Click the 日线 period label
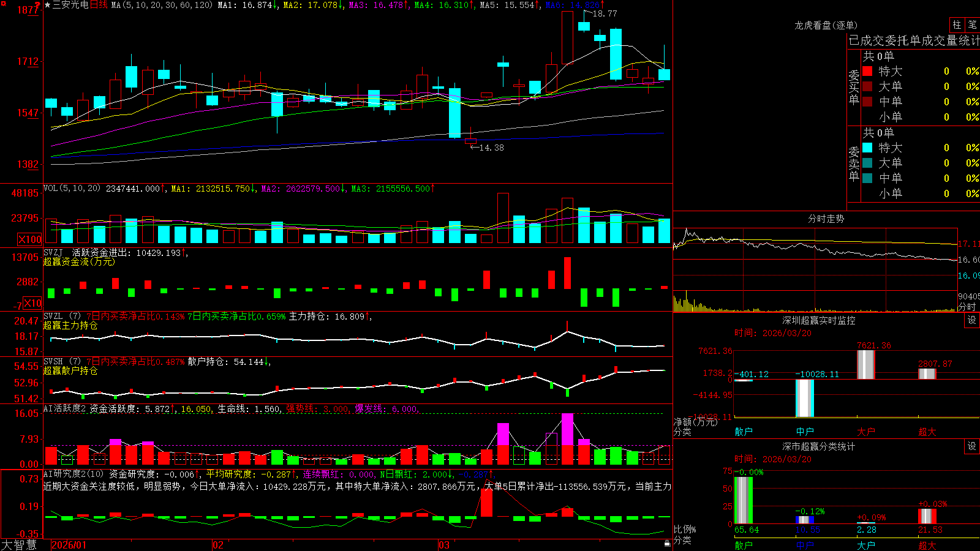The width and height of the screenshot is (980, 551). point(99,5)
